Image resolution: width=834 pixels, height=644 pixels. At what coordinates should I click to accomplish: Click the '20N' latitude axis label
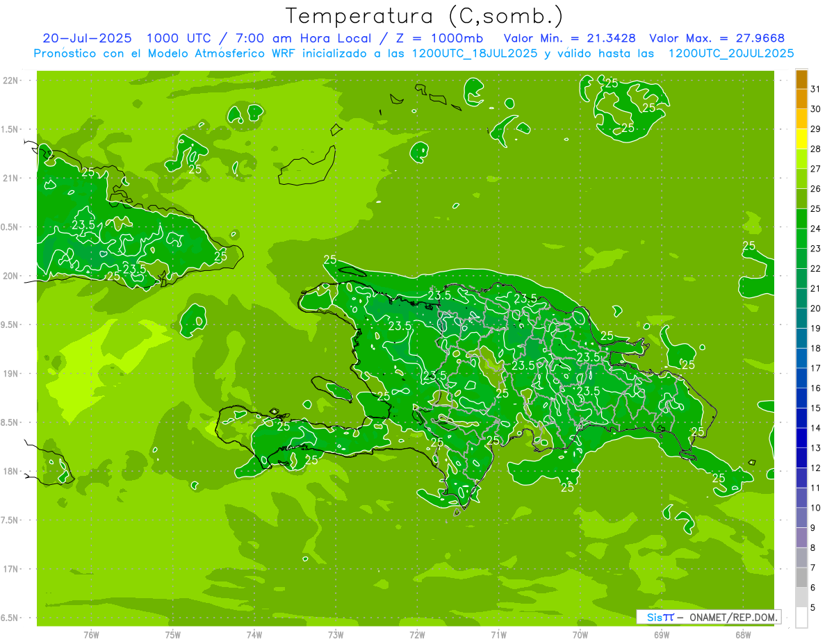tap(10, 276)
